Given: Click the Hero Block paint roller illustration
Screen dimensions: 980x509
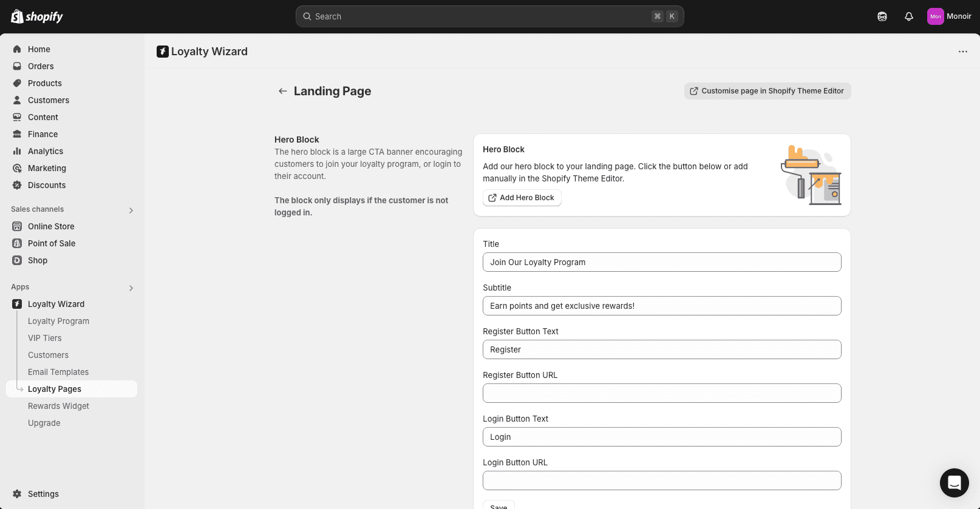Looking at the screenshot, I should 811,175.
